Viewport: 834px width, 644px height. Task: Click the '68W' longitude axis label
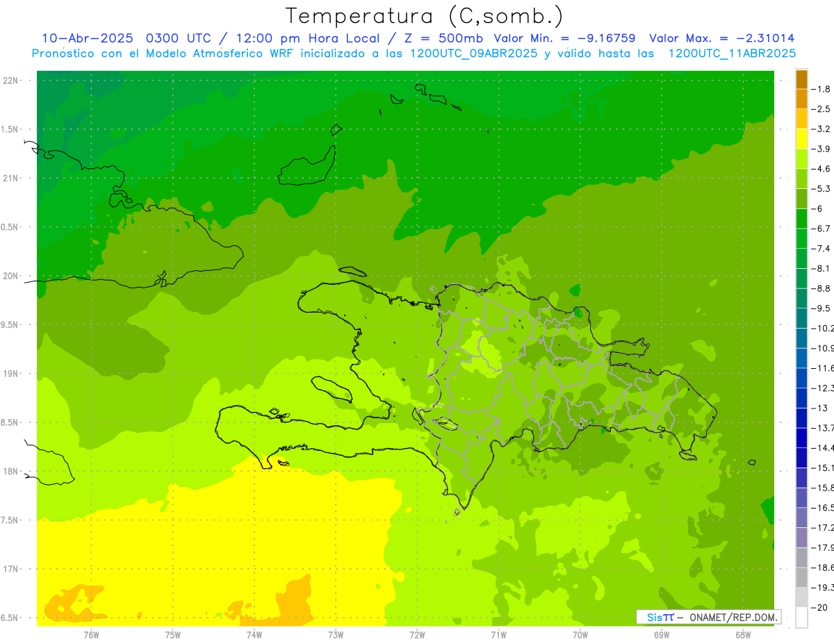(743, 635)
